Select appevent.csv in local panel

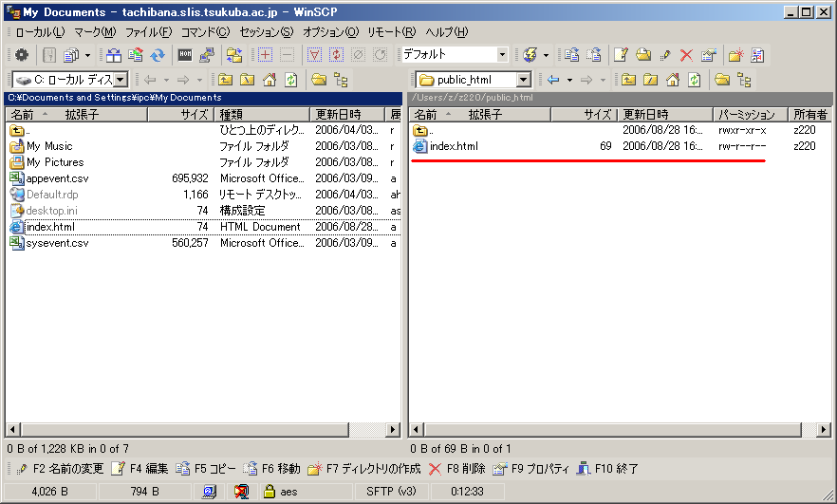57,178
